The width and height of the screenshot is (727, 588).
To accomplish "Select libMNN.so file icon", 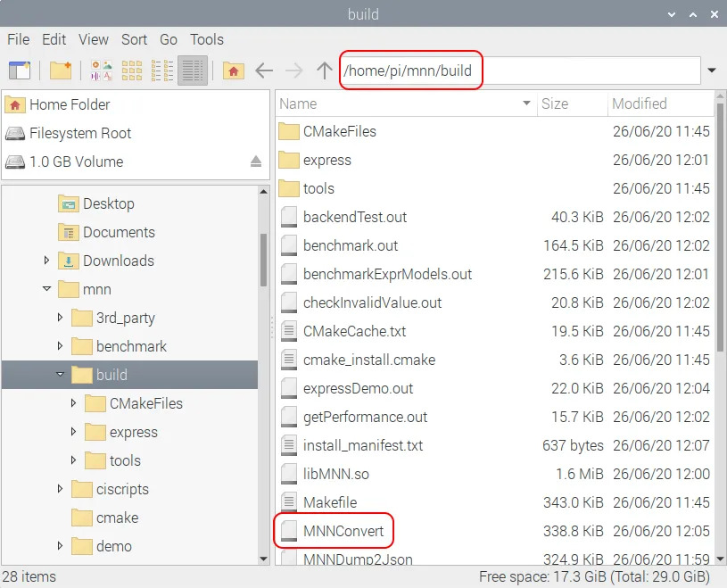I will coord(288,474).
